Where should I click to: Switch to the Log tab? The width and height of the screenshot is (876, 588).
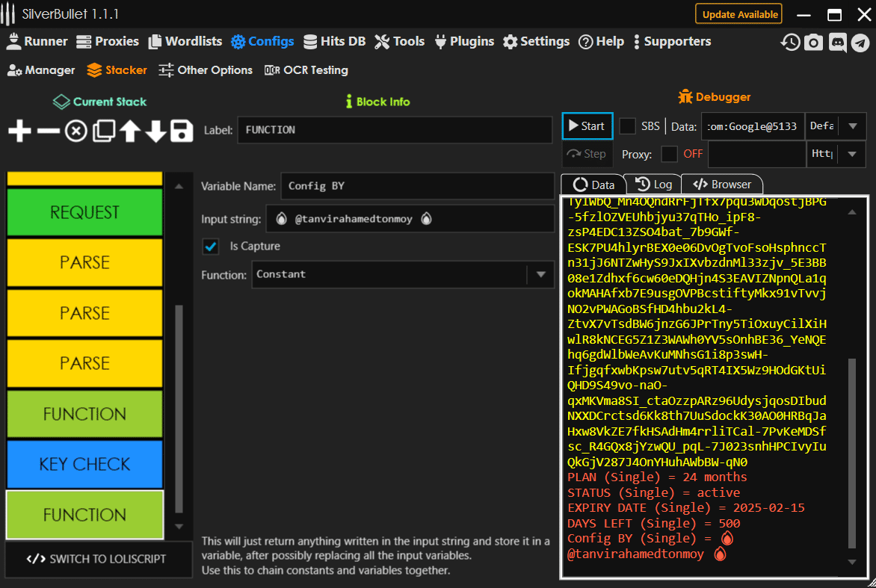click(653, 185)
